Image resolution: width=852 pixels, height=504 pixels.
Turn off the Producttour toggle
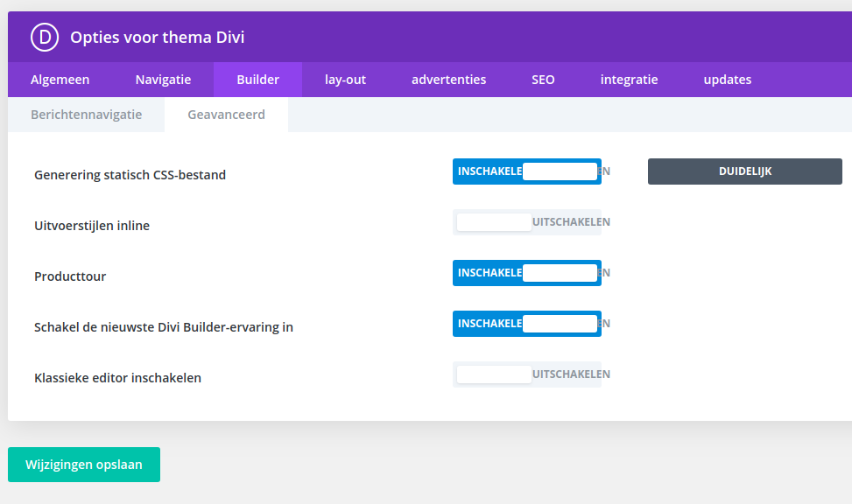[x=527, y=273]
